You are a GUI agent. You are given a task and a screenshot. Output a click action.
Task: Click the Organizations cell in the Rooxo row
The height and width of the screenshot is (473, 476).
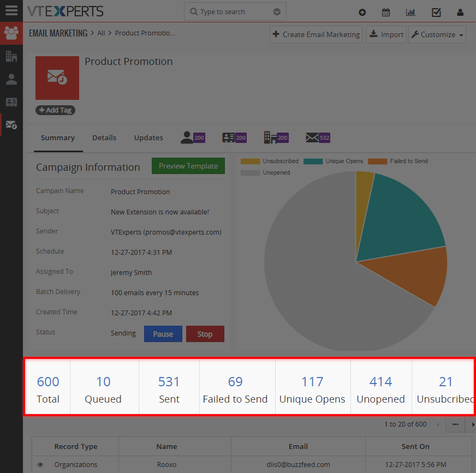point(76,465)
